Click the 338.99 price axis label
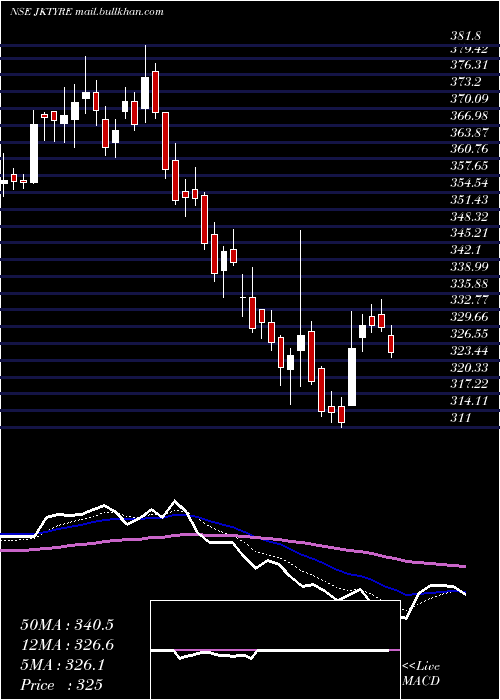 (469, 267)
